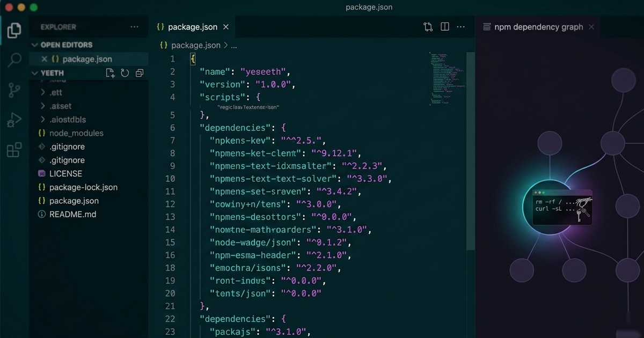Open the Explorer view in activity bar
This screenshot has width=644, height=338.
[14, 30]
